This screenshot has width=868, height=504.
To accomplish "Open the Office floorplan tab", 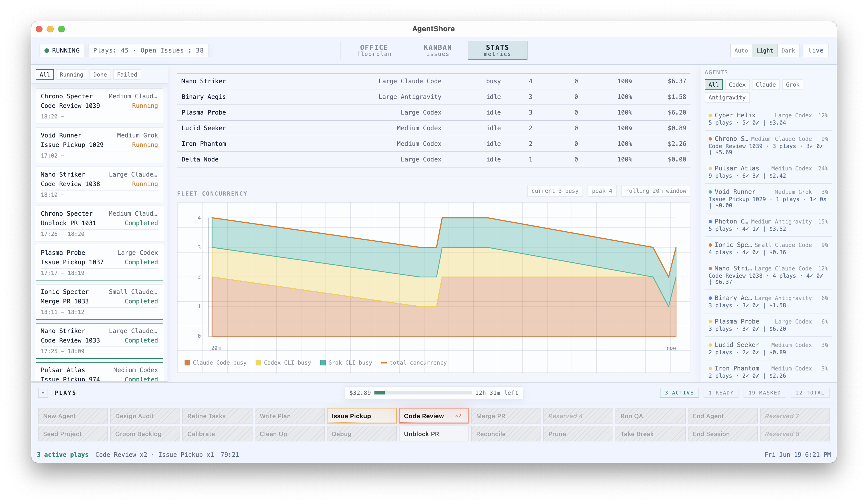I will (374, 50).
